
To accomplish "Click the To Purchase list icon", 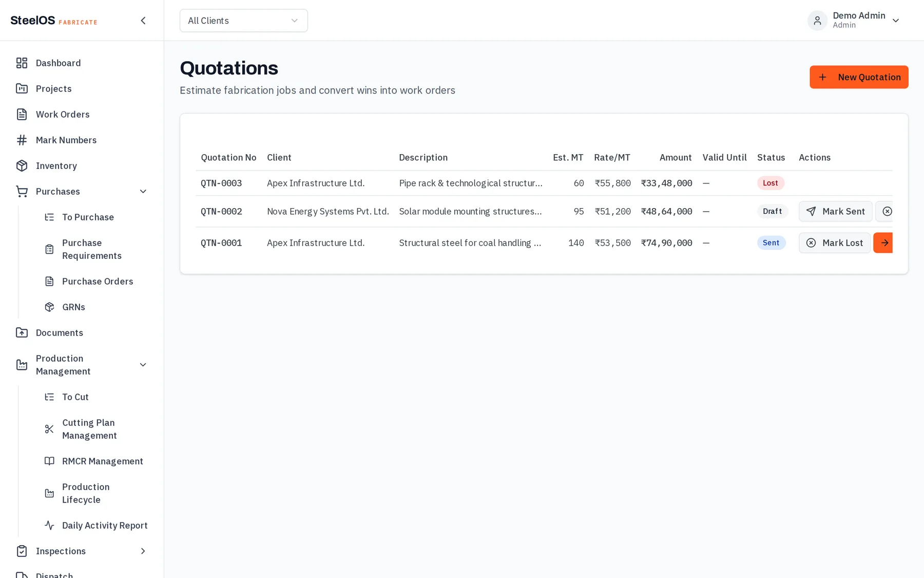I will click(x=49, y=217).
